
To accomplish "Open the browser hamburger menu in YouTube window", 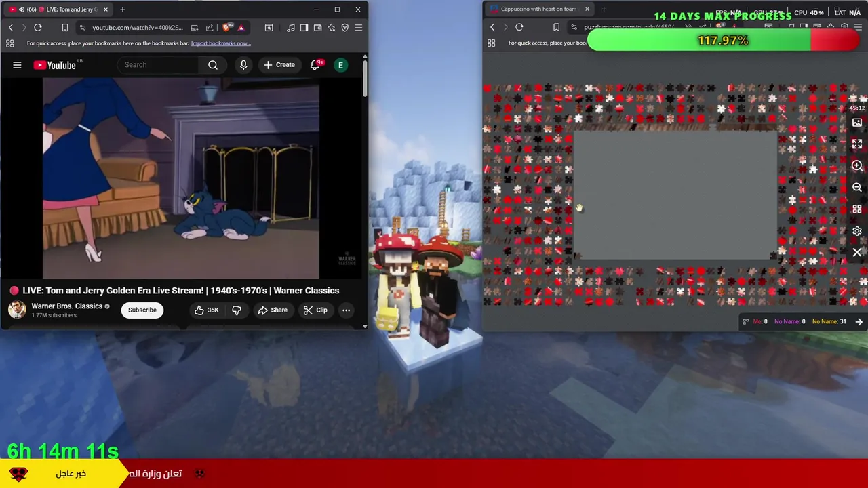I will coord(358,28).
